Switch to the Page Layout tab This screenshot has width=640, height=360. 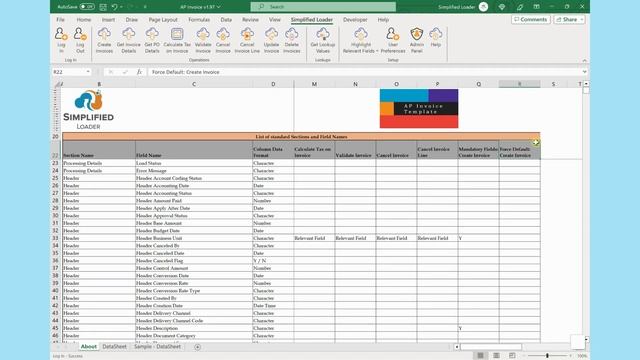pyautogui.click(x=163, y=20)
